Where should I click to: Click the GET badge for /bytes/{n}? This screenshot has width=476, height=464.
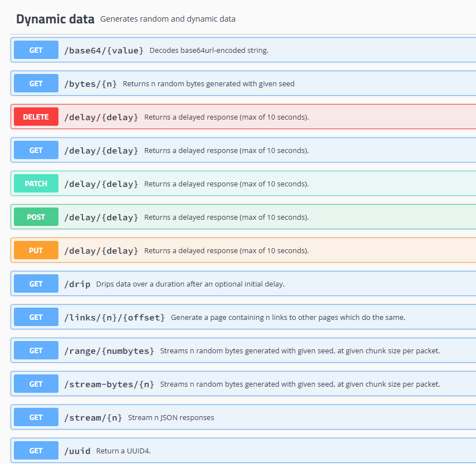[x=36, y=83]
